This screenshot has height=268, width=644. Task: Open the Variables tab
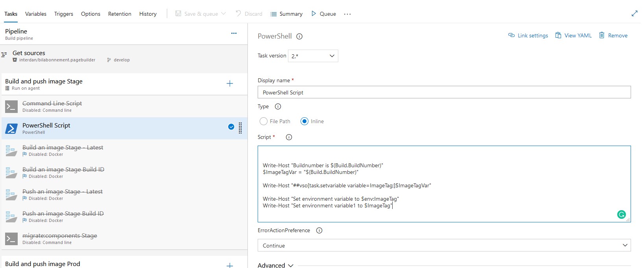pyautogui.click(x=36, y=14)
